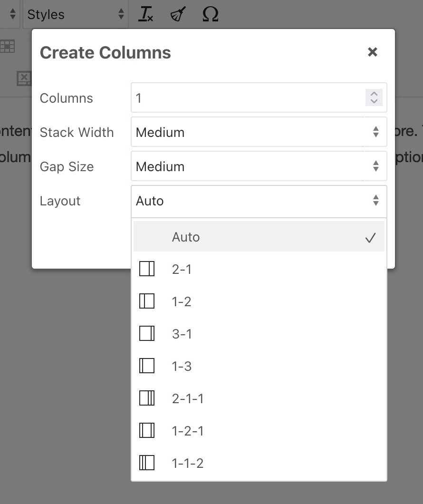Select the 2-1 column layout icon
Image resolution: width=423 pixels, height=504 pixels.
[x=147, y=269]
